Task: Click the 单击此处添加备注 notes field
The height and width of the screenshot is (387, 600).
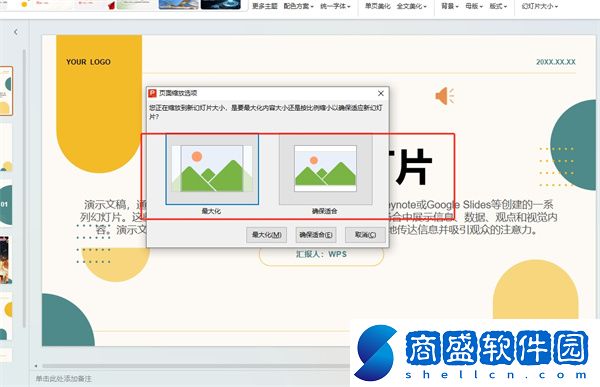Action: coord(64,379)
